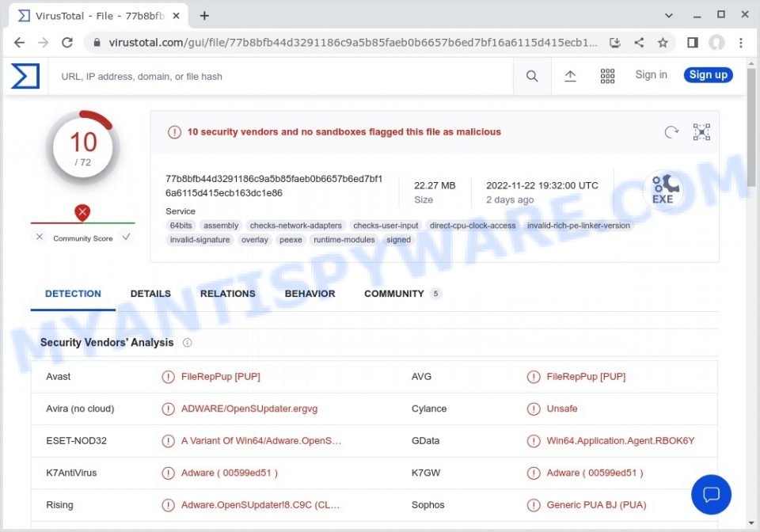Screen dimensions: 760x532
Task: Upvote with the Community Score checkmark
Action: [x=127, y=237]
